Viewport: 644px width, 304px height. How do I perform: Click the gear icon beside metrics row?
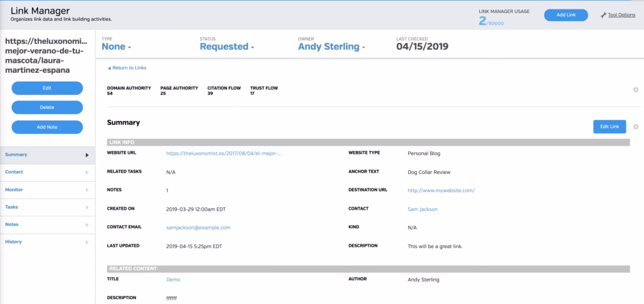(x=635, y=90)
